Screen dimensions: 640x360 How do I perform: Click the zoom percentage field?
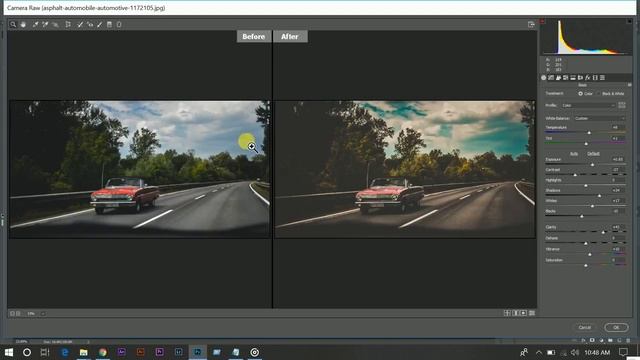31,313
